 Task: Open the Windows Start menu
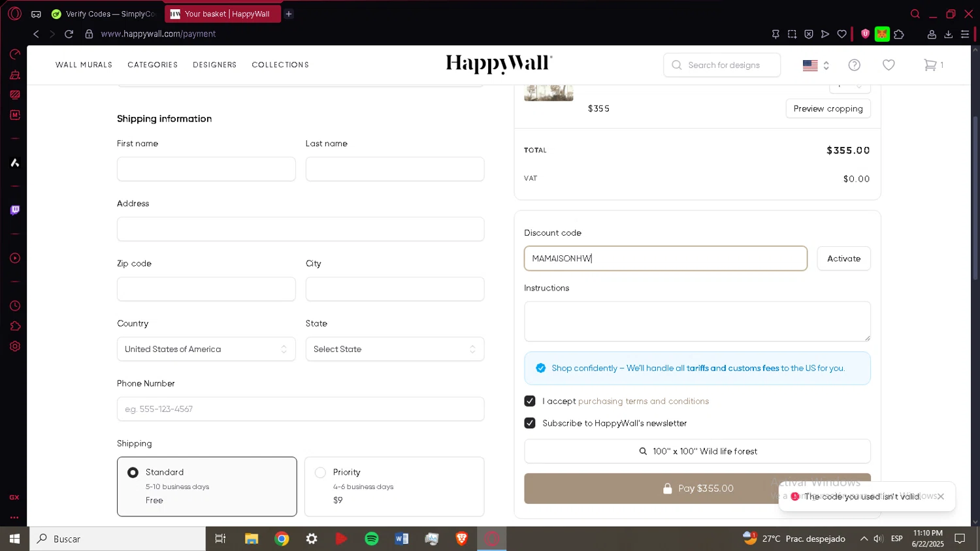14,539
